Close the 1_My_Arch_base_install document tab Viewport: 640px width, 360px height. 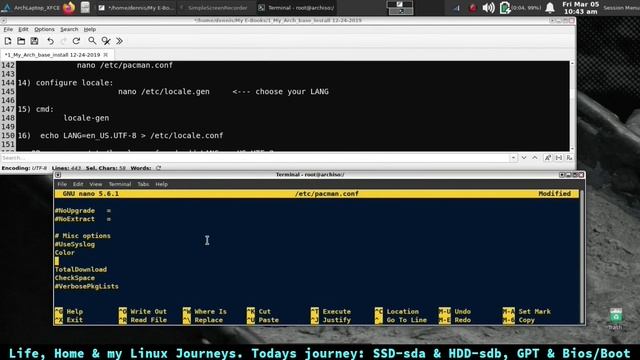(106, 54)
